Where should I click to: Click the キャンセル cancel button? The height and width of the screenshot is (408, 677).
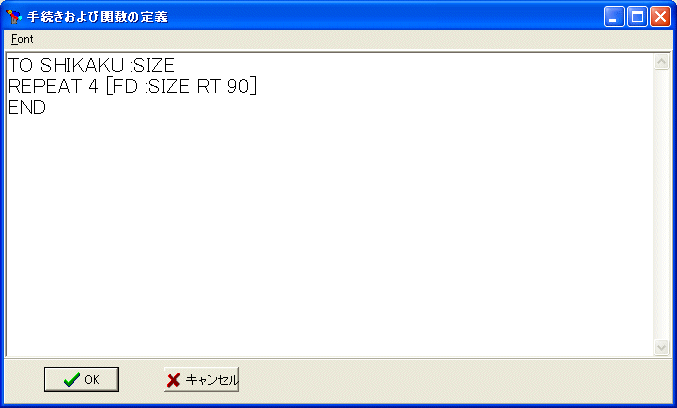(201, 380)
